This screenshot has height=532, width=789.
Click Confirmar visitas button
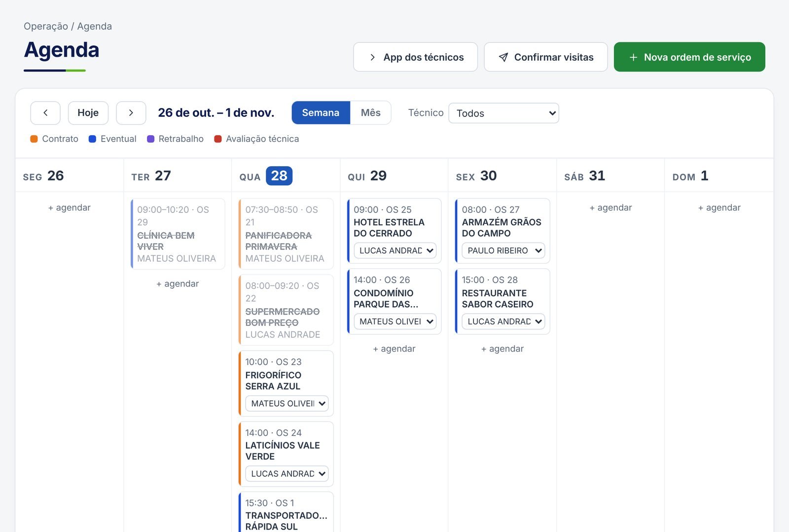[545, 57]
